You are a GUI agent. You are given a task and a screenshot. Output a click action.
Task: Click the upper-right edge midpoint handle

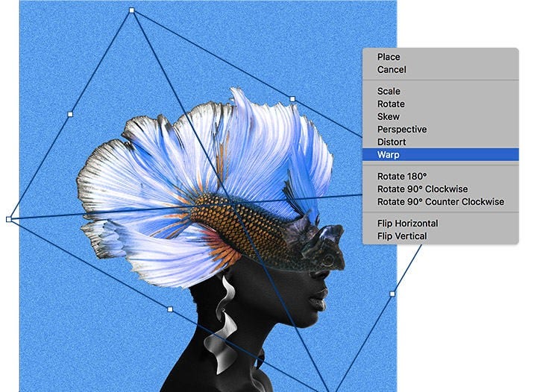[292, 99]
